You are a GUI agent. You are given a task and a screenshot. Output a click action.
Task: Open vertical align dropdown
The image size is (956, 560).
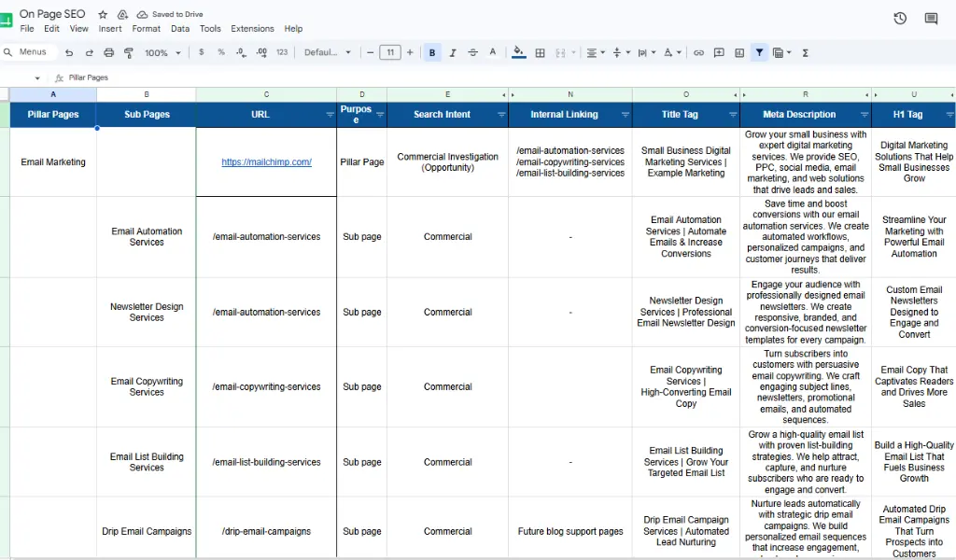(621, 53)
